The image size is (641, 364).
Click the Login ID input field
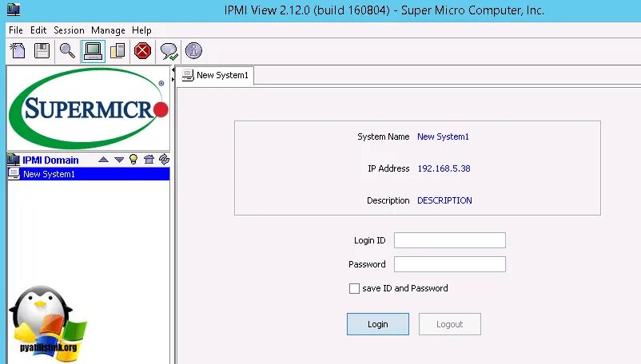(450, 240)
